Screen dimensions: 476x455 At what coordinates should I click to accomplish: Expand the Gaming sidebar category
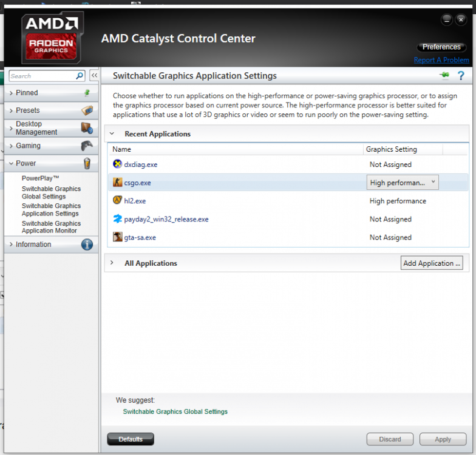11,146
